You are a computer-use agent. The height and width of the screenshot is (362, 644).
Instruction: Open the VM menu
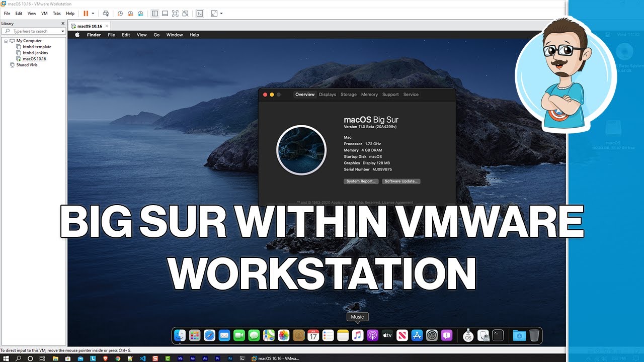[44, 14]
